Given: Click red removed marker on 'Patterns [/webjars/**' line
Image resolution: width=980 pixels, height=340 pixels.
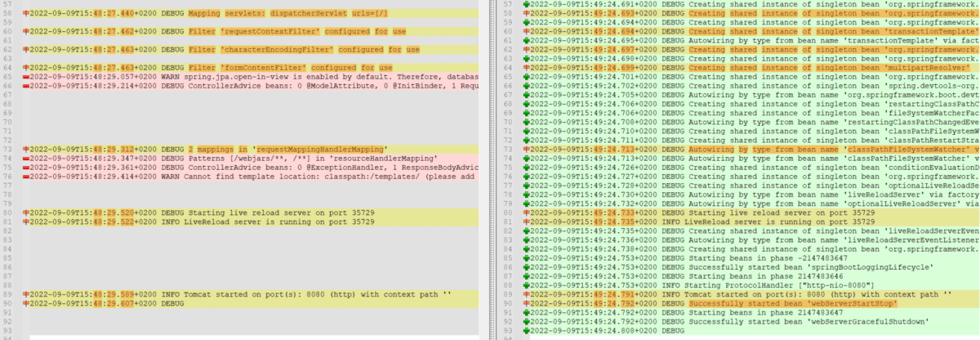Looking at the screenshot, I should tap(27, 158).
